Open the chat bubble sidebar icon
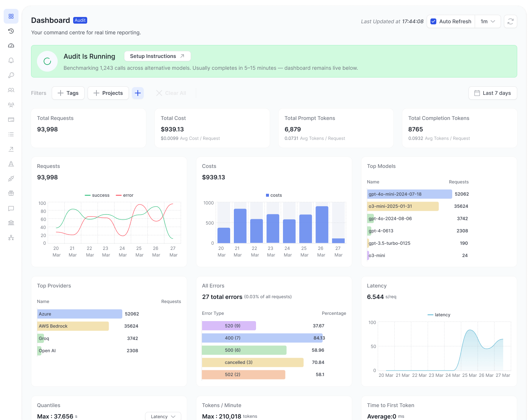 click(x=11, y=208)
